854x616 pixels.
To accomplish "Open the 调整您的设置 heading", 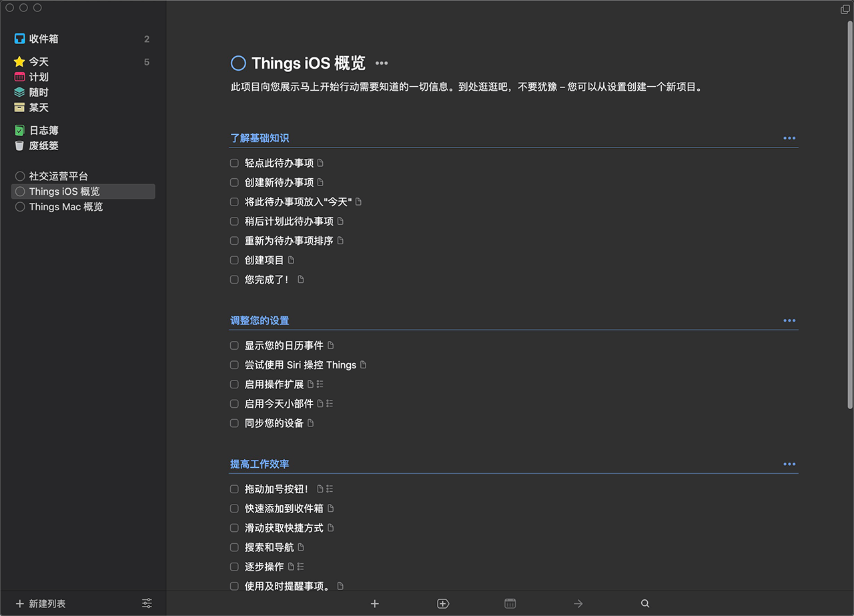I will click(260, 320).
